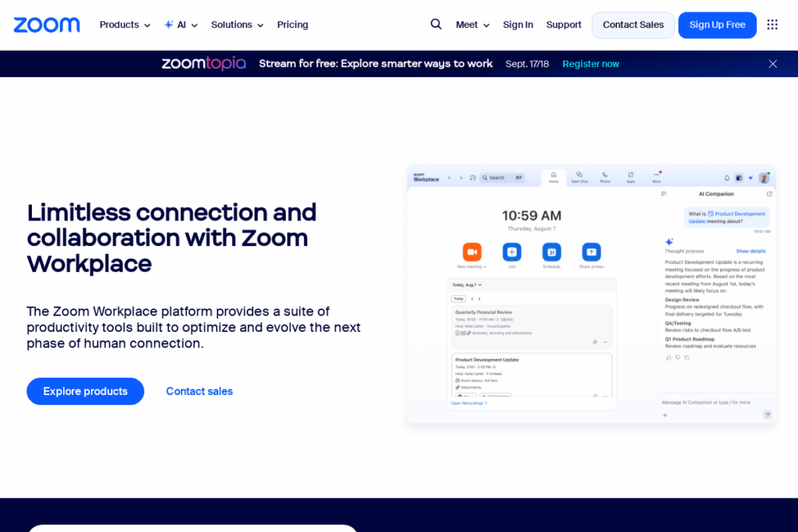The image size is (798, 532).
Task: Select the Team Chat tab in preview
Action: coord(579,178)
